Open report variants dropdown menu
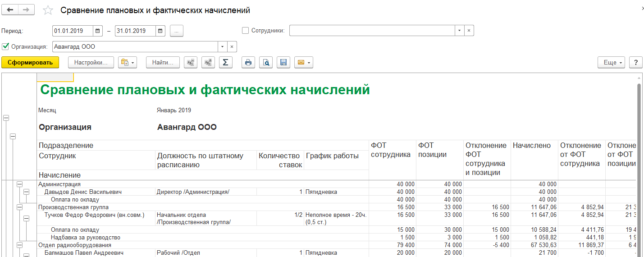This screenshot has height=257, width=644. (127, 63)
